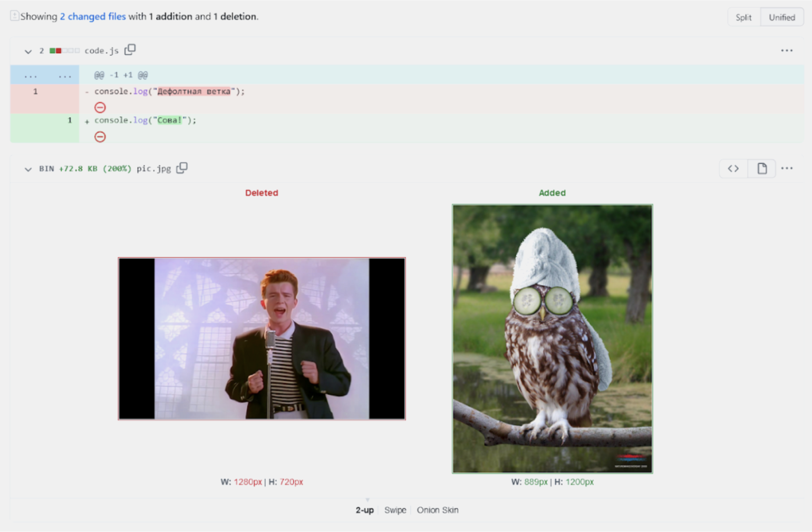Viewport: 812px width, 532px height.
Task: Collapse the code.js file diff
Action: pos(28,51)
